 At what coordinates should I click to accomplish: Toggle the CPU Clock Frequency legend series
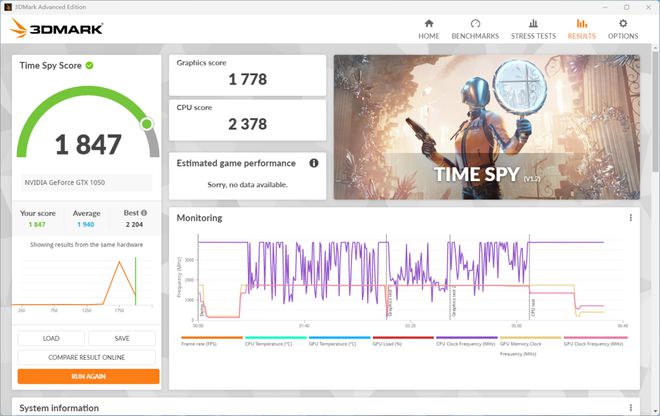pos(467,341)
